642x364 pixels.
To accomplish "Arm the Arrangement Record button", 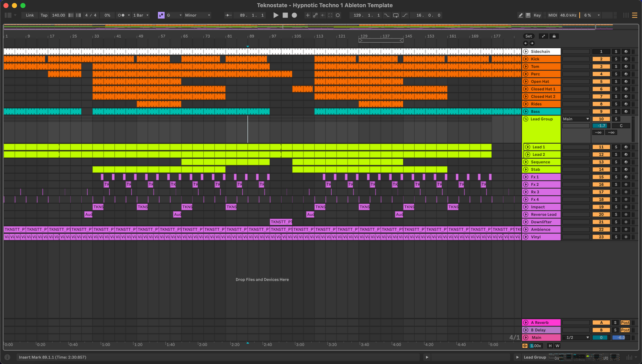I will pyautogui.click(x=294, y=15).
